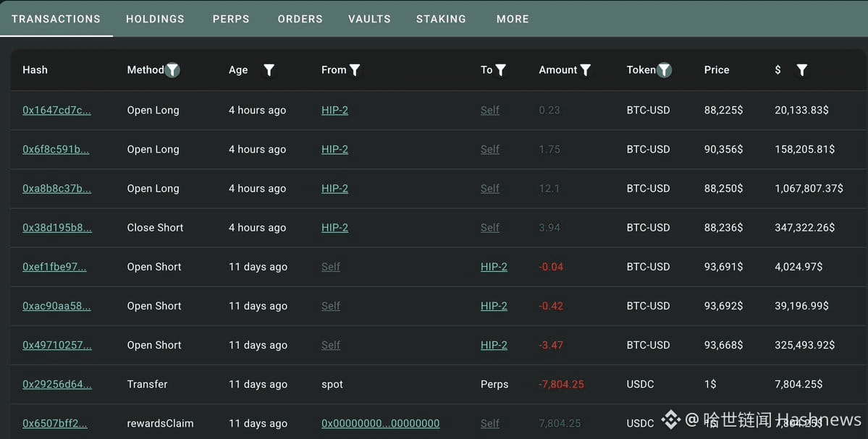Open the Perps tab
Viewport: 868px width, 439px height.
coord(231,19)
